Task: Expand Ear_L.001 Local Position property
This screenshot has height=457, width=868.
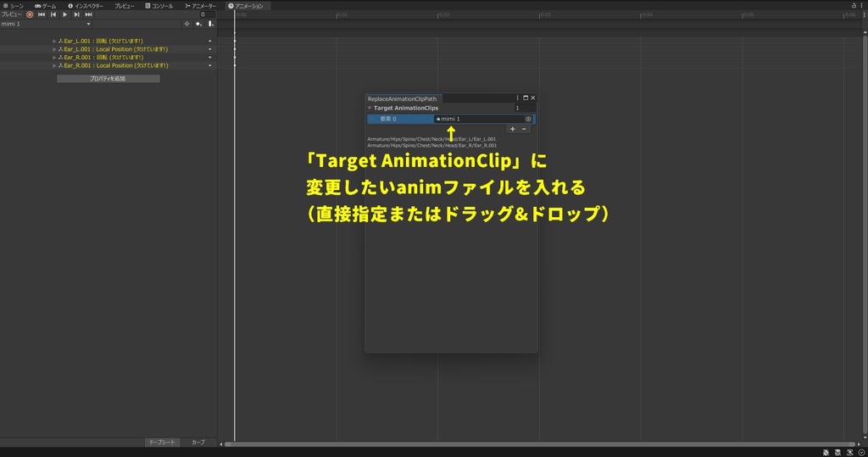Action: coord(54,49)
